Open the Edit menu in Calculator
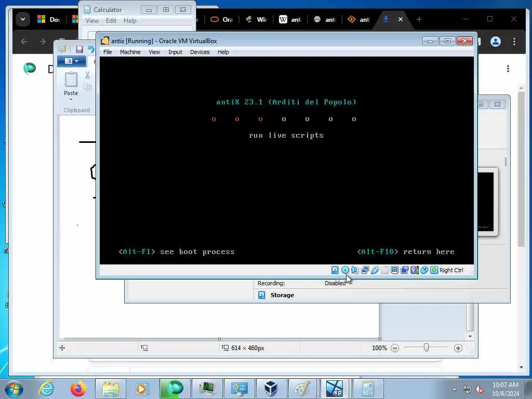 pos(111,21)
